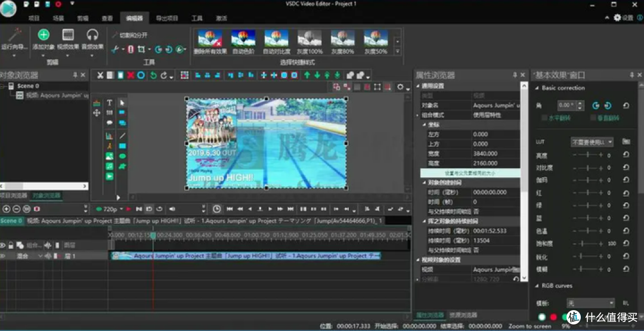
Task: Click the volume speaker icon in timeline
Action: (x=172, y=209)
